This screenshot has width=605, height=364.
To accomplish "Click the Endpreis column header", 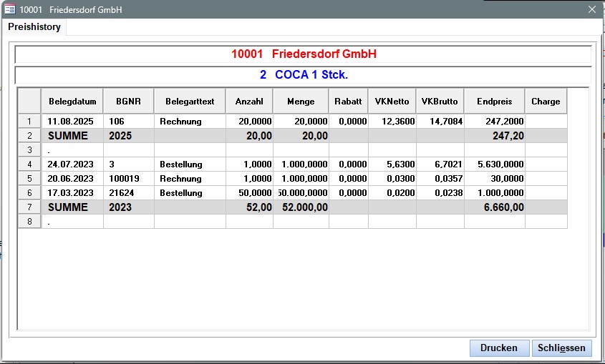I will pos(494,102).
